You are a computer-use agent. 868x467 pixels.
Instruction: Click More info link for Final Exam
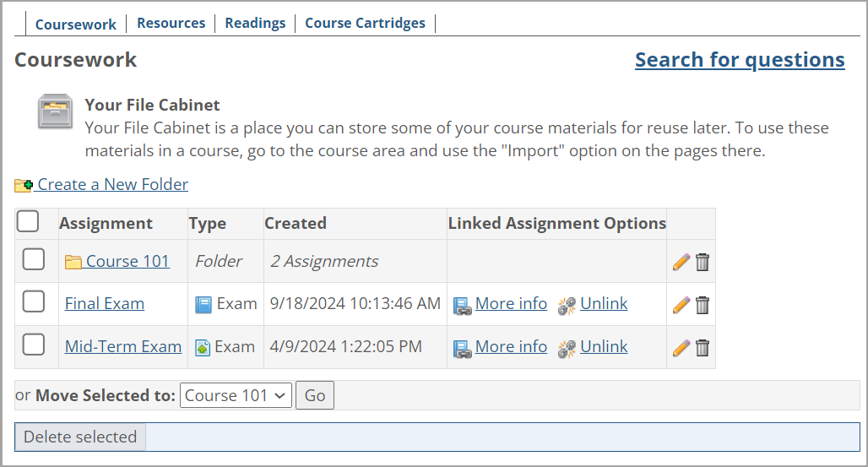pos(511,303)
